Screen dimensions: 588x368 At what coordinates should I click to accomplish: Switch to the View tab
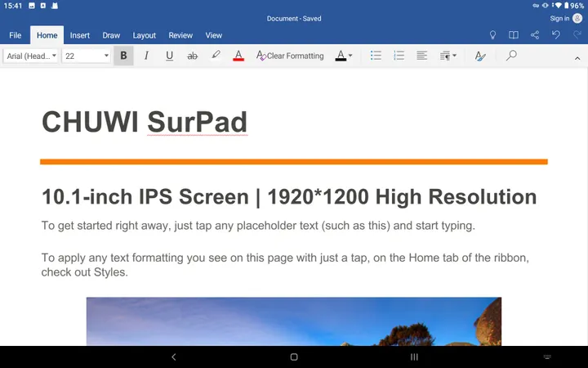coord(213,35)
